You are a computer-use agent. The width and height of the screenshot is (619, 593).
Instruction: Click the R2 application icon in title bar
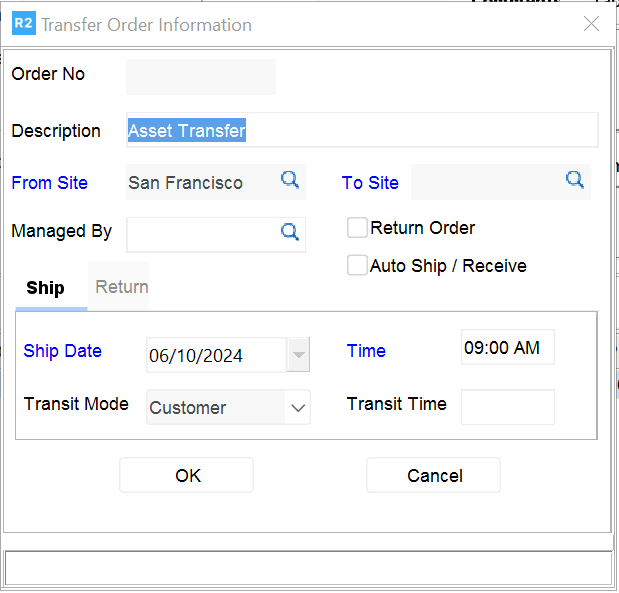click(x=22, y=24)
